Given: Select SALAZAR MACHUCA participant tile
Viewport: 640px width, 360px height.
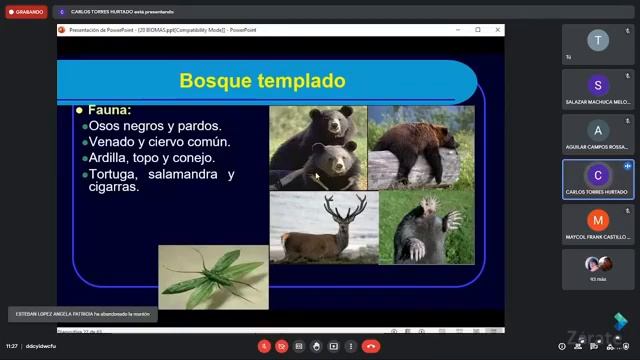Looking at the screenshot, I should (598, 89).
